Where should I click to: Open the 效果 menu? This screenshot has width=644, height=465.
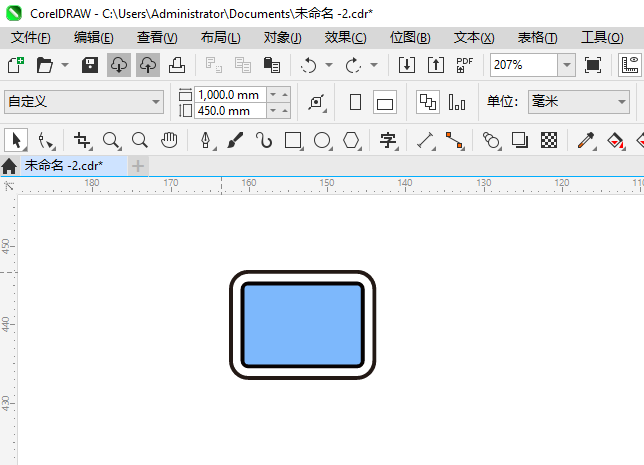click(345, 37)
